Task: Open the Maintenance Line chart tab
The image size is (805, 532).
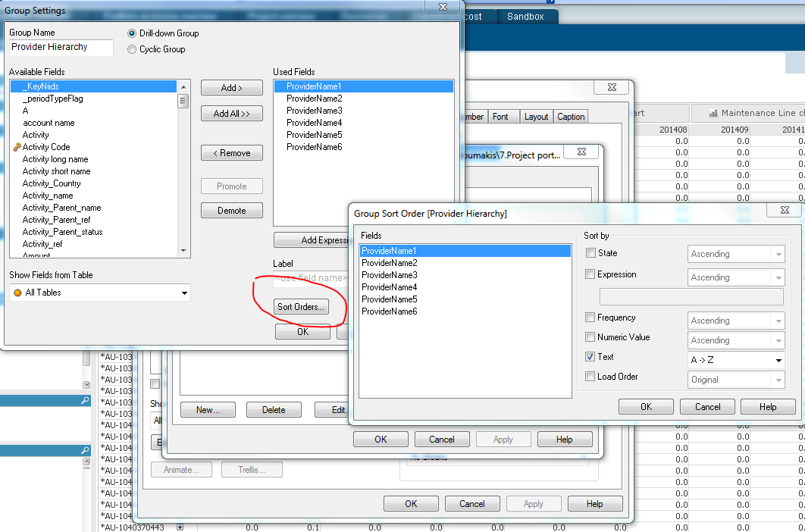Action: (750, 113)
